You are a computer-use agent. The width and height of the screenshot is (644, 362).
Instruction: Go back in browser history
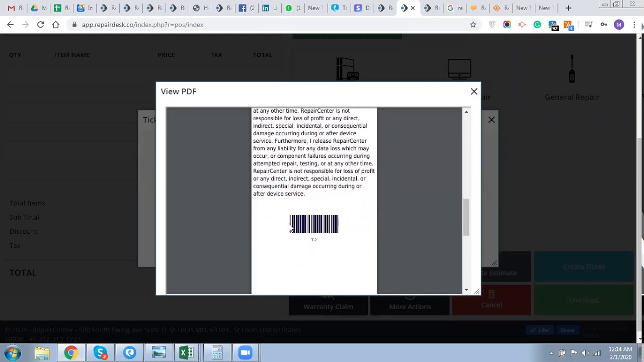click(11, 25)
